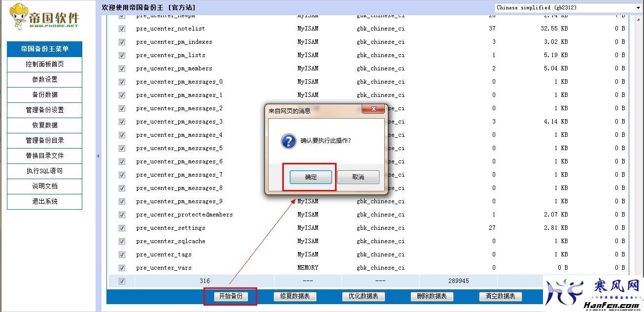Uncheck pre_ucenter_pm_messages_1 checkbox
The image size is (644, 312).
(x=122, y=95)
